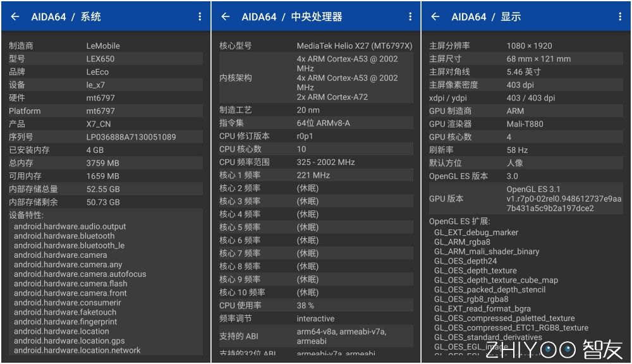Open overflow menu on 中央处理器 screen

[x=410, y=16]
